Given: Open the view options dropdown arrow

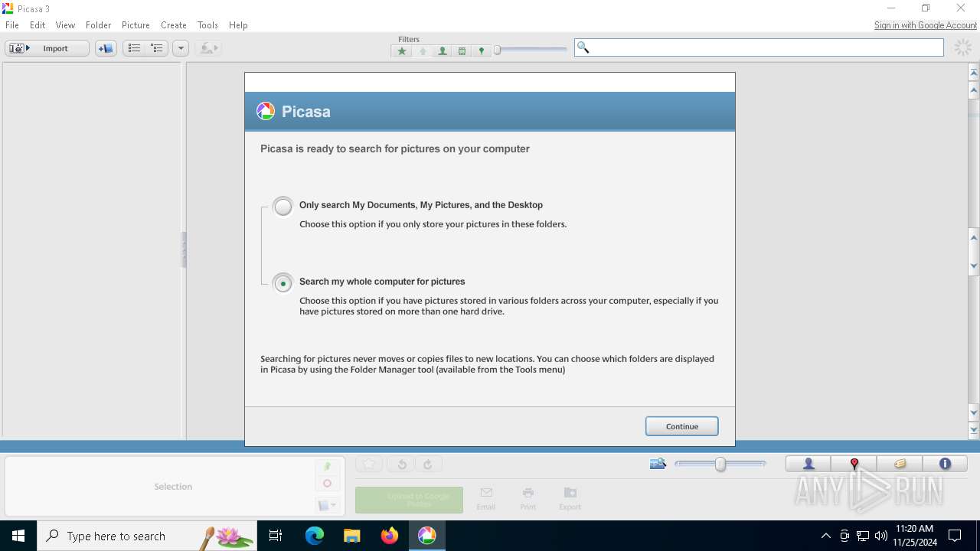Looking at the screenshot, I should [x=181, y=48].
